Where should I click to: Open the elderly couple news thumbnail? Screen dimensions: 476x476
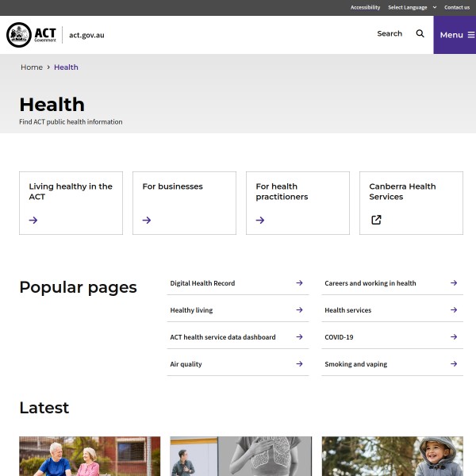[90, 456]
